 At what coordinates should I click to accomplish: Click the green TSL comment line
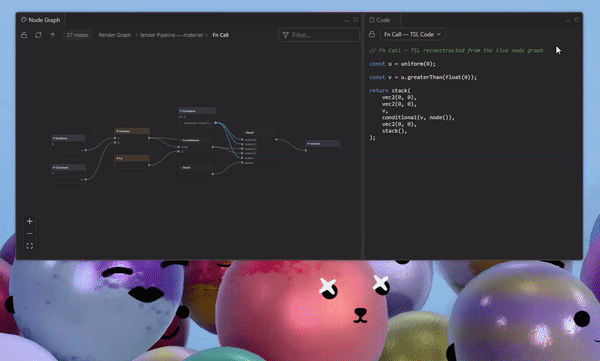tap(456, 51)
